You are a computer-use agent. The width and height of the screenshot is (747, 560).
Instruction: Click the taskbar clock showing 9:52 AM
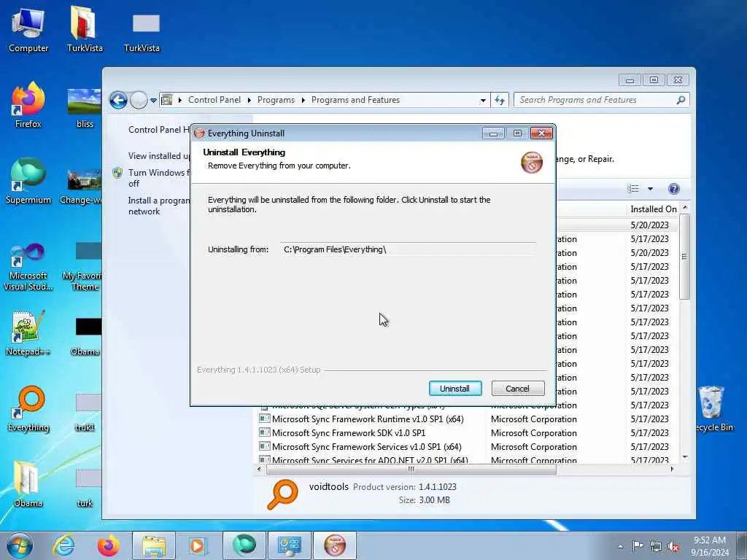click(x=710, y=545)
